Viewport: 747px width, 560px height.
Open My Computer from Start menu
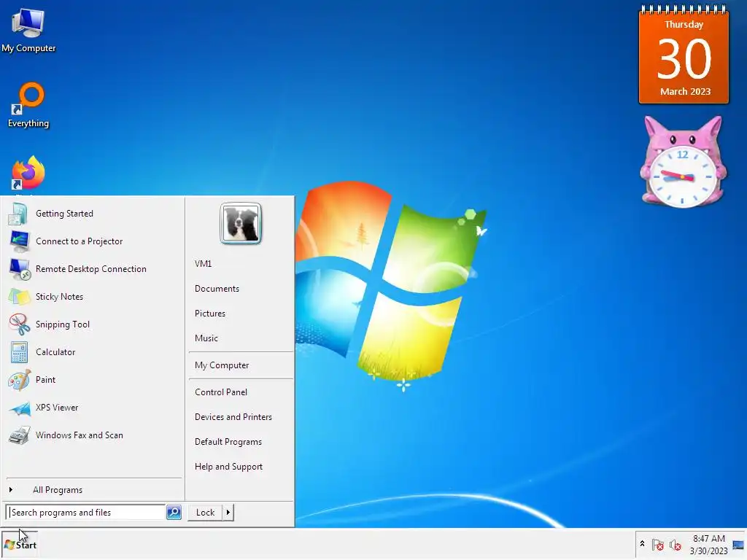222,365
